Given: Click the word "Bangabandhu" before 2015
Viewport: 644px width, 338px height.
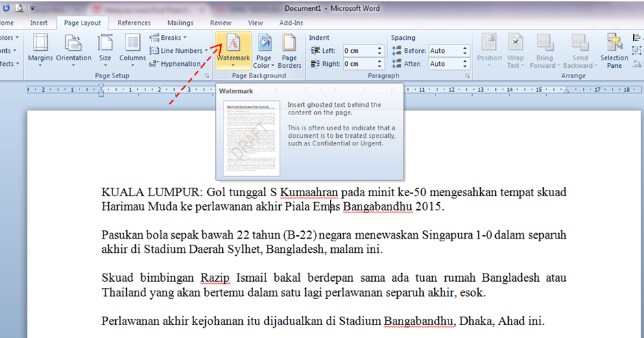Looking at the screenshot, I should (377, 206).
